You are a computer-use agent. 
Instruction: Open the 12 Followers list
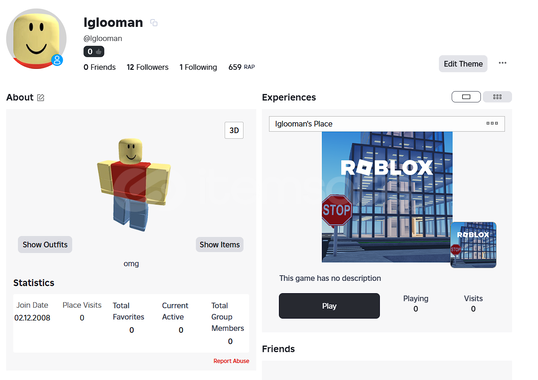(x=148, y=67)
